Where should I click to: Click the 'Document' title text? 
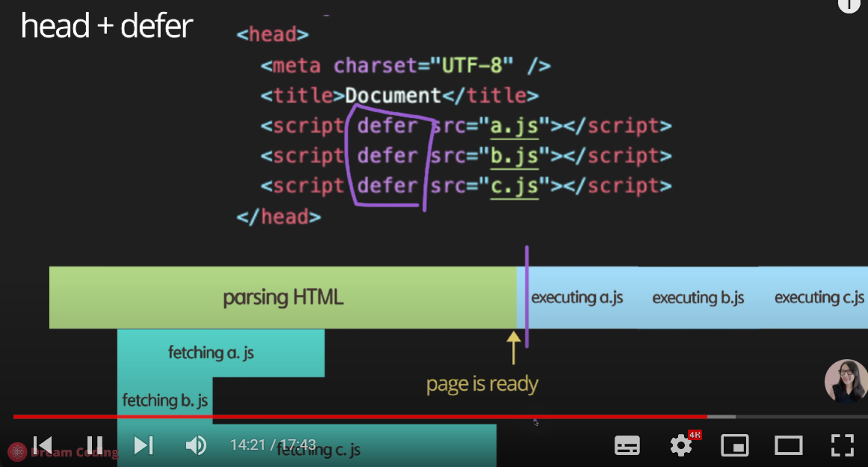393,96
